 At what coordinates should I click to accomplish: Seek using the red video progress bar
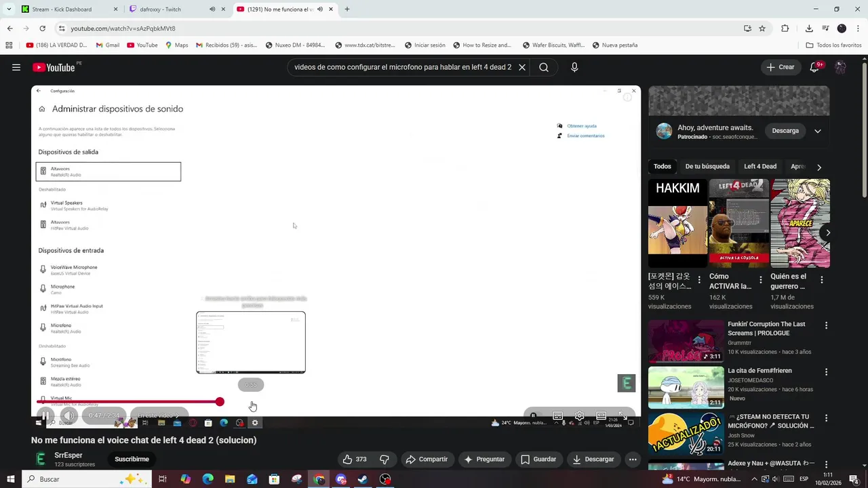point(128,402)
